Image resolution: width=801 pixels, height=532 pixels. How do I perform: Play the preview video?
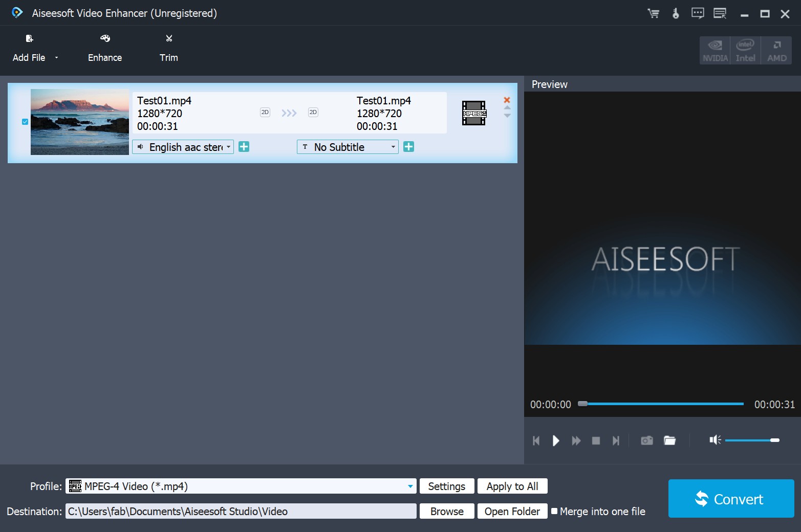556,440
